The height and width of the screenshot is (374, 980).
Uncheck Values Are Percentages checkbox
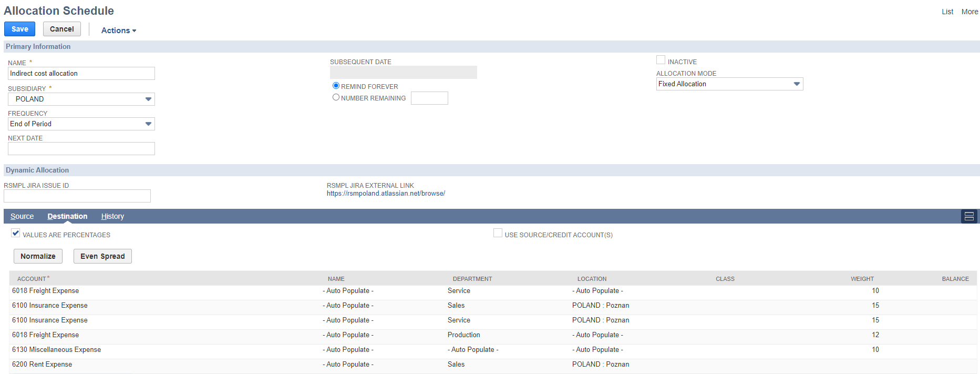click(x=16, y=233)
